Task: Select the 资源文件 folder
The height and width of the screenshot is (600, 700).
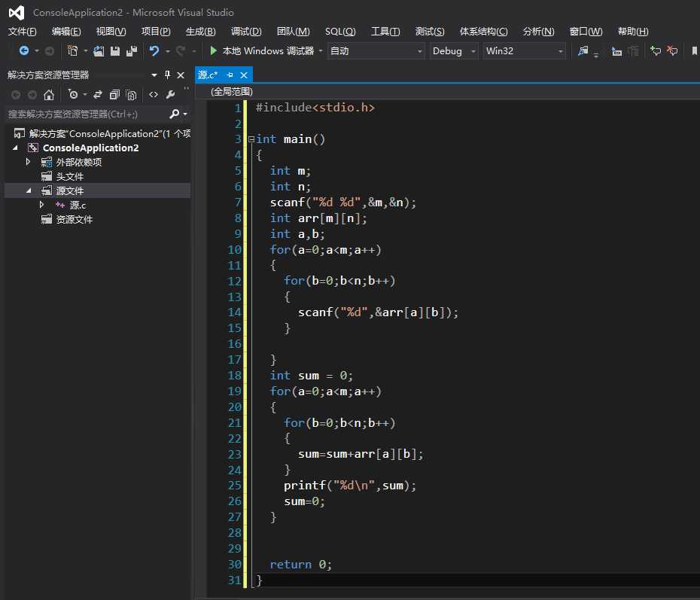Action: coord(74,219)
